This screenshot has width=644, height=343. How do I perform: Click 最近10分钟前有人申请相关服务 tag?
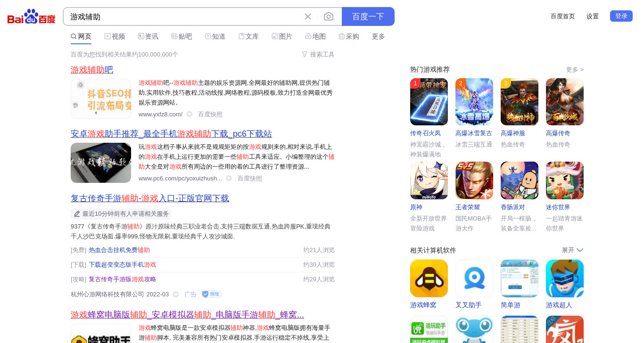point(121,214)
